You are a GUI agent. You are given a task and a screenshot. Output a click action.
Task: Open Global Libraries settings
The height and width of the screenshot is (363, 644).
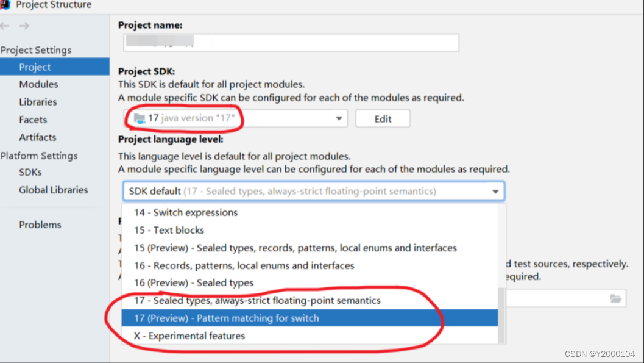pyautogui.click(x=52, y=190)
